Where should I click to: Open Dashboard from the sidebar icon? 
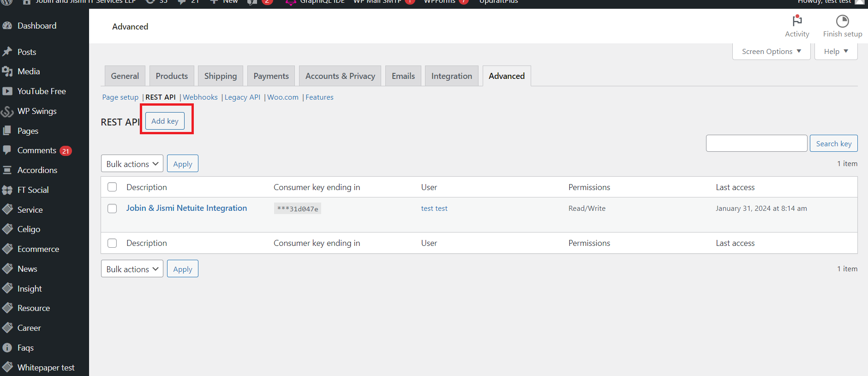(x=7, y=26)
